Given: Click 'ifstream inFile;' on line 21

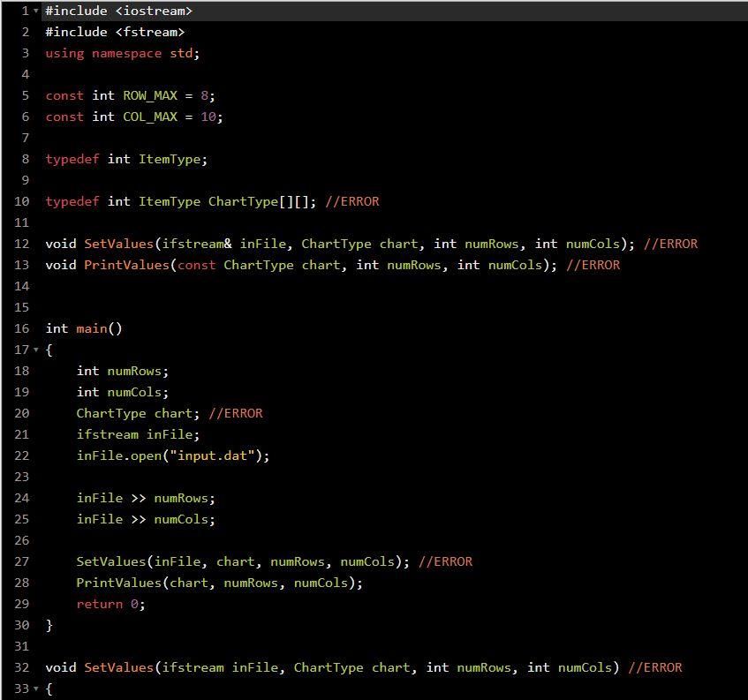Looking at the screenshot, I should (x=139, y=434).
